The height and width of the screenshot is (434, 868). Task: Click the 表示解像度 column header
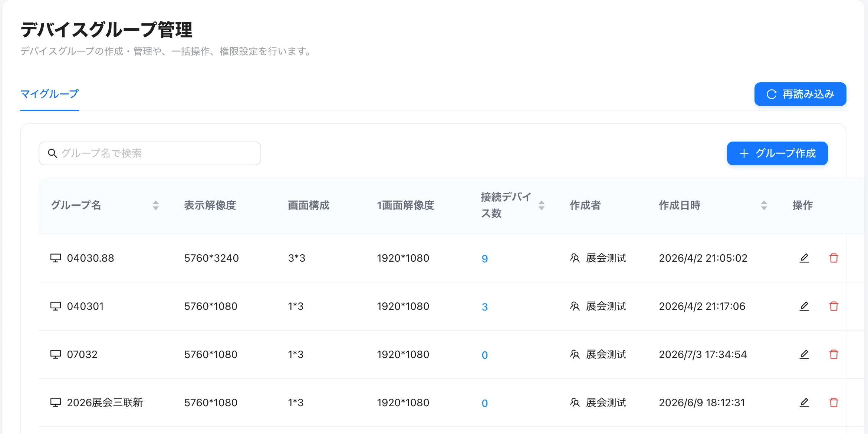tap(210, 205)
